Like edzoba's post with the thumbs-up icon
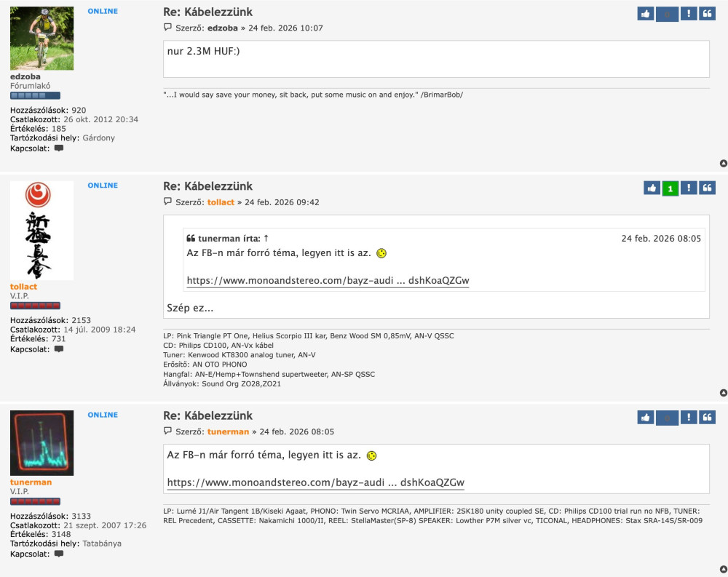 pyautogui.click(x=646, y=13)
